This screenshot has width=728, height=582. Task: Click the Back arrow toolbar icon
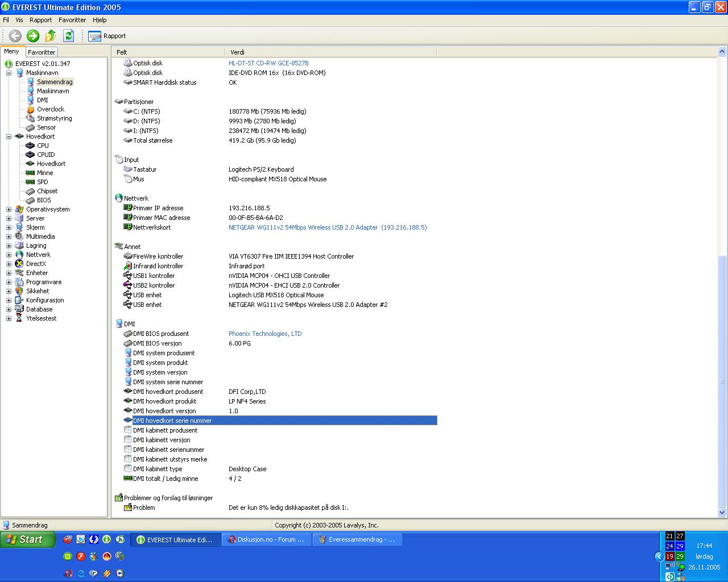tap(15, 36)
